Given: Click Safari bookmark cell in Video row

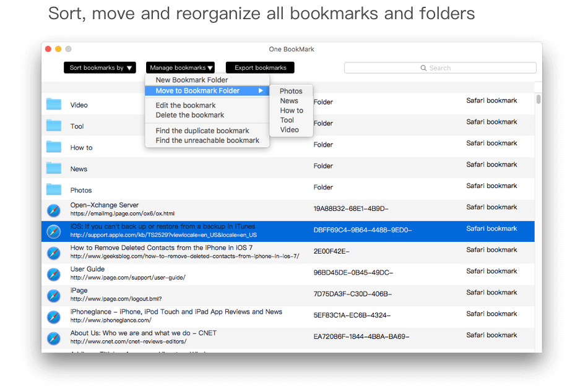Looking at the screenshot, I should tap(491, 100).
